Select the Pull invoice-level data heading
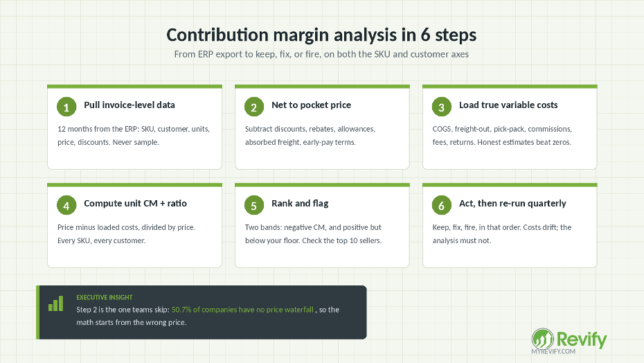The height and width of the screenshot is (363, 644). tap(129, 105)
